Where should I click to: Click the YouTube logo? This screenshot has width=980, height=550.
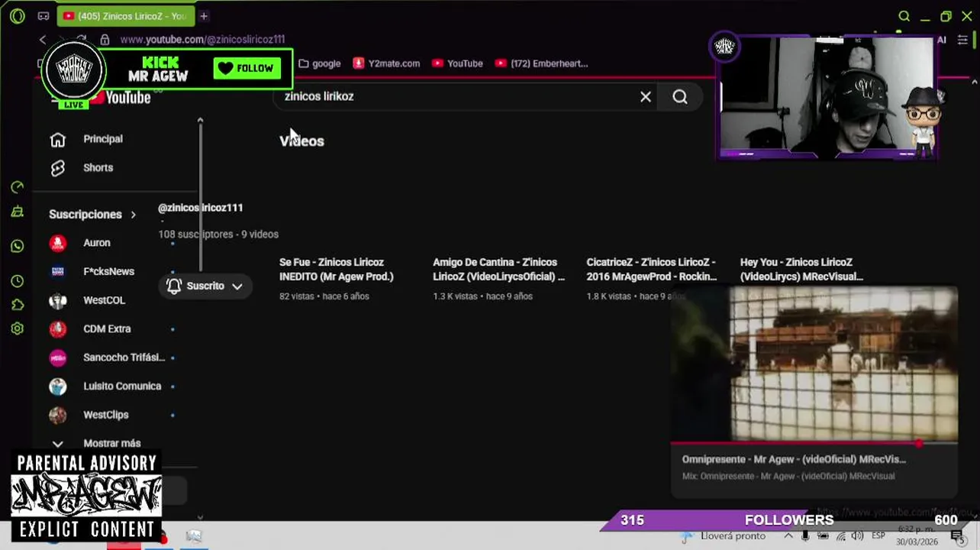(x=120, y=98)
